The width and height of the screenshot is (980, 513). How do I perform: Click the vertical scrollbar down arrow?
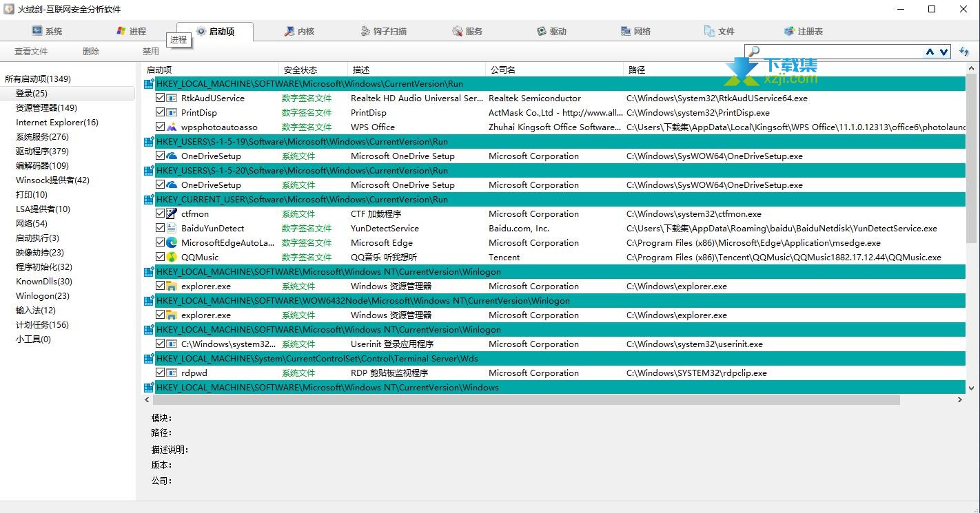point(972,388)
